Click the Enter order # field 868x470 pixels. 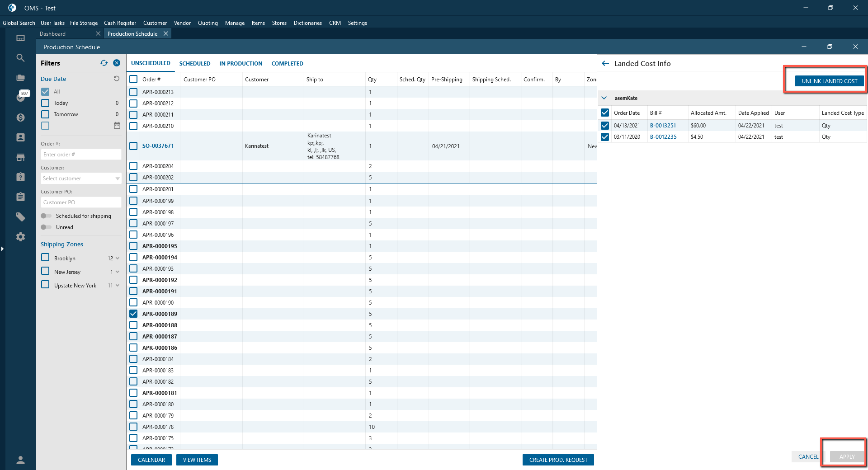point(81,155)
